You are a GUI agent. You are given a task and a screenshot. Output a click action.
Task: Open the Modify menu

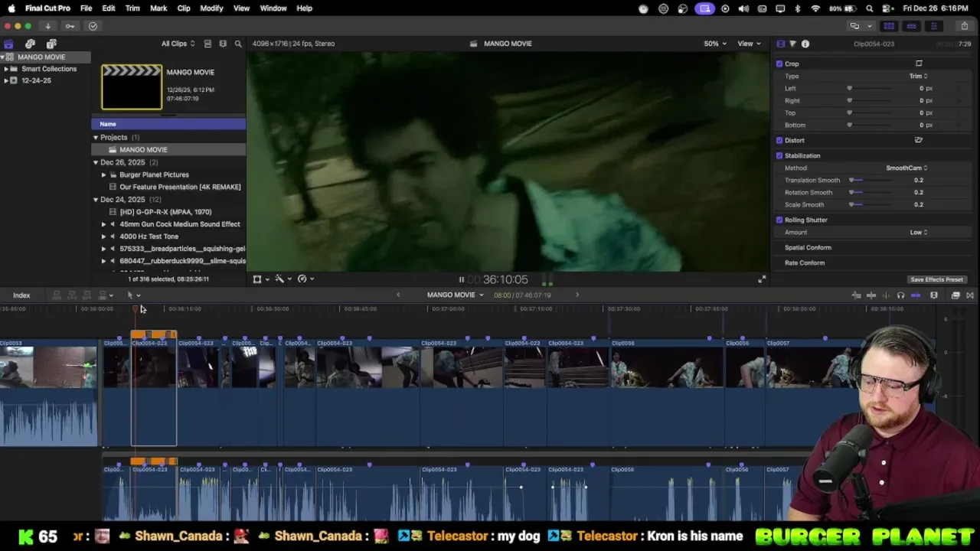[x=211, y=8]
